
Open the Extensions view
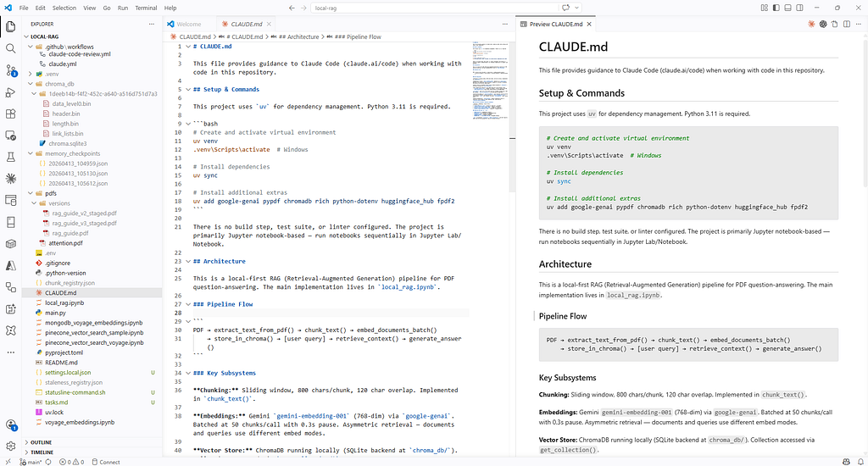[10, 114]
